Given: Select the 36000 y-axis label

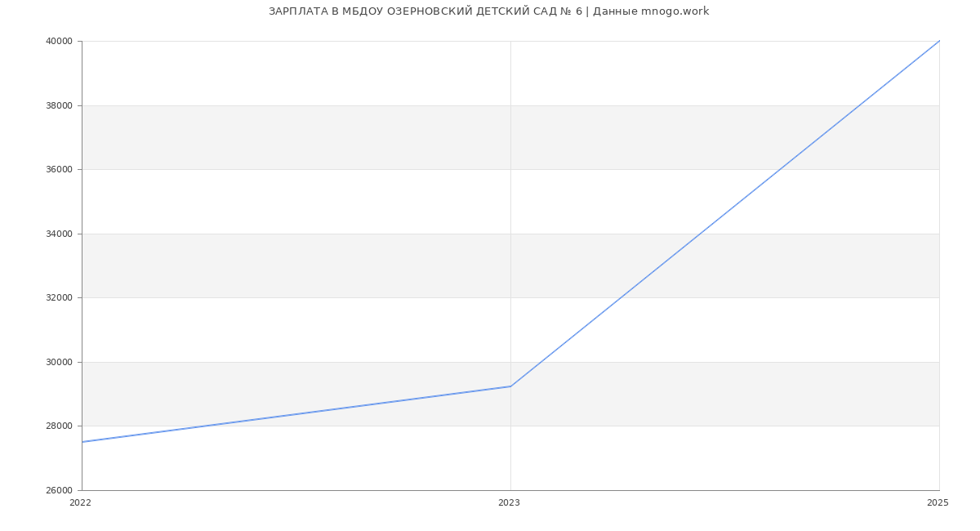Looking at the screenshot, I should point(60,170).
